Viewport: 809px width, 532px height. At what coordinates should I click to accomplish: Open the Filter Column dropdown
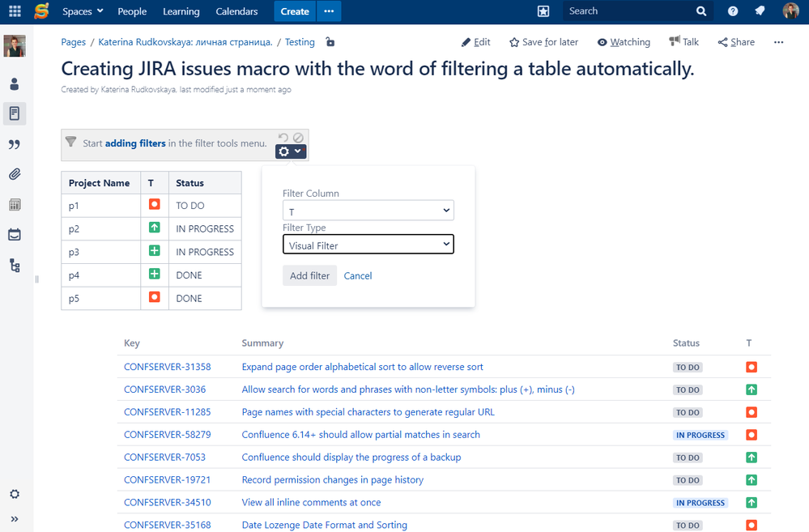click(368, 211)
